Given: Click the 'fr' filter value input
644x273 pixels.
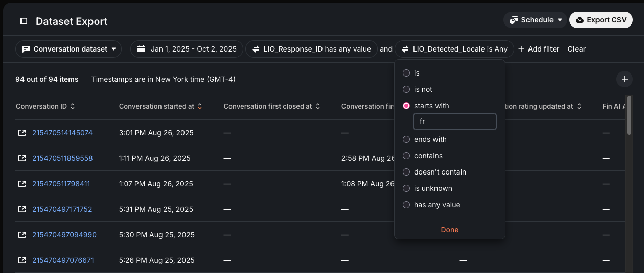Looking at the screenshot, I should pos(455,121).
